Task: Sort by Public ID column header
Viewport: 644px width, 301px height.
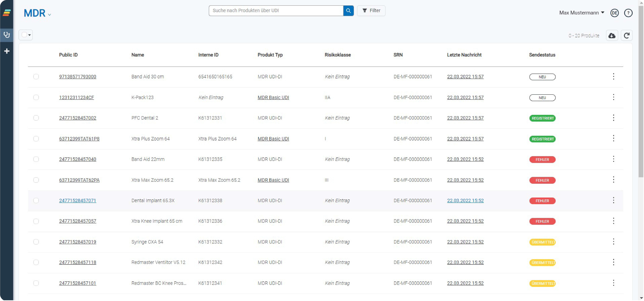Action: pyautogui.click(x=68, y=55)
